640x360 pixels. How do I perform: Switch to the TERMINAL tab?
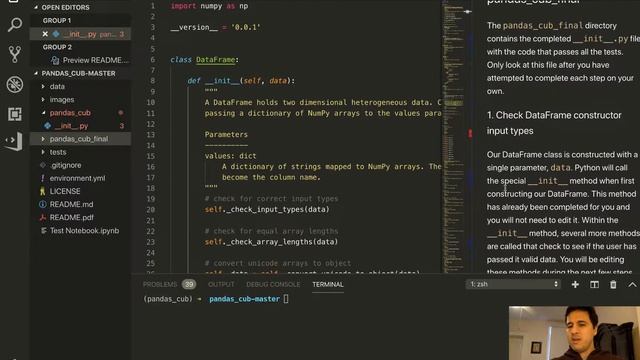click(328, 284)
